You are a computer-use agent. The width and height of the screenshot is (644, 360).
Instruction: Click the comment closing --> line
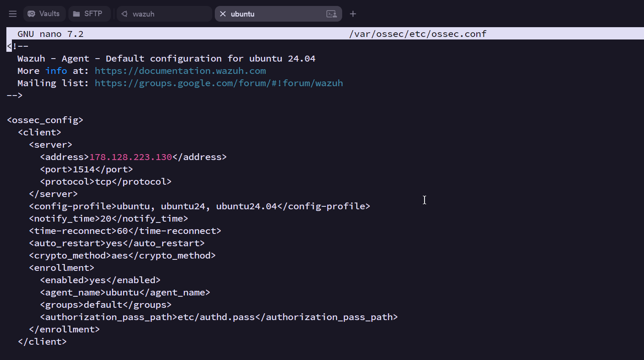14,96
